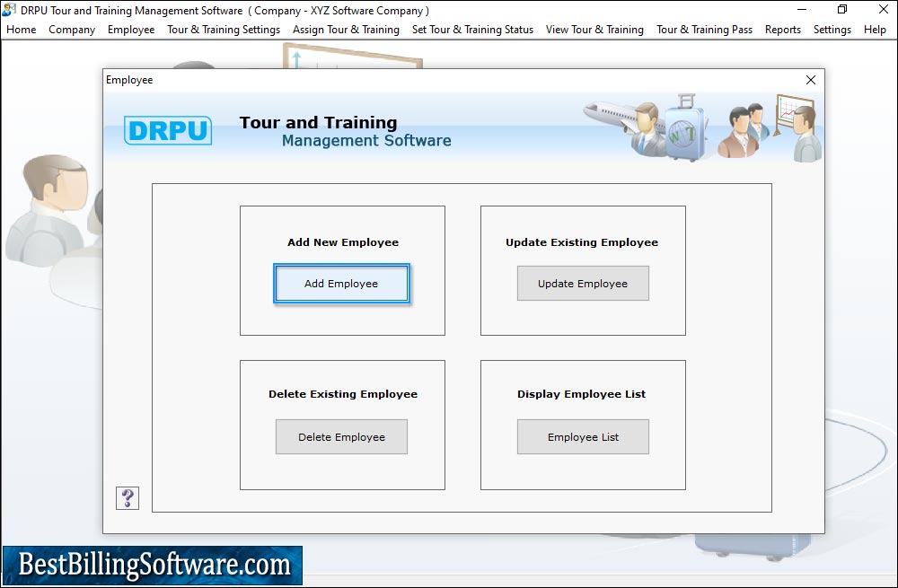This screenshot has width=898, height=588.
Task: Close the Employee dialog
Action: point(810,80)
